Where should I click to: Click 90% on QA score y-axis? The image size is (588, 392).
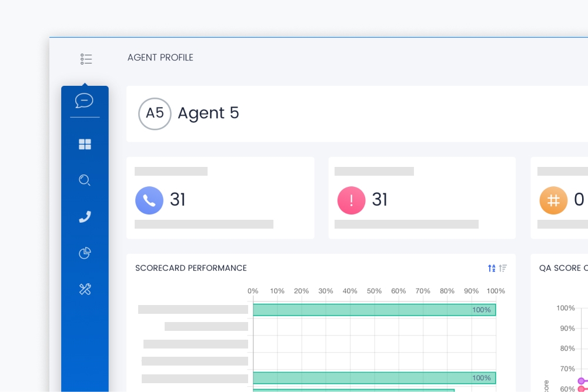[567, 329]
